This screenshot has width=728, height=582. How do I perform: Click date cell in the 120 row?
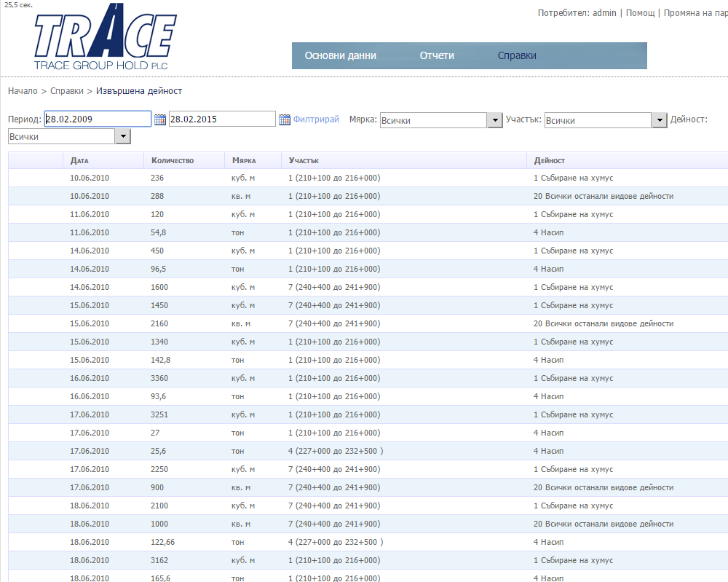89,214
